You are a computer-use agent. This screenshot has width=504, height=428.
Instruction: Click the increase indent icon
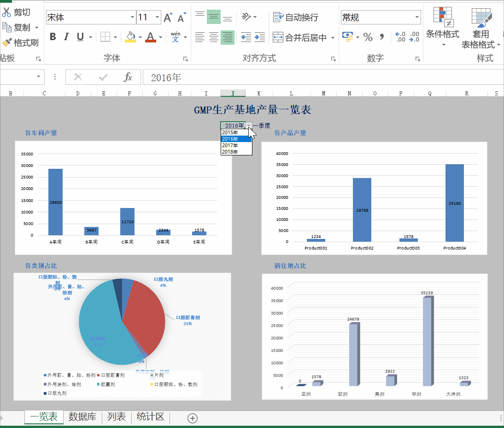260,37
